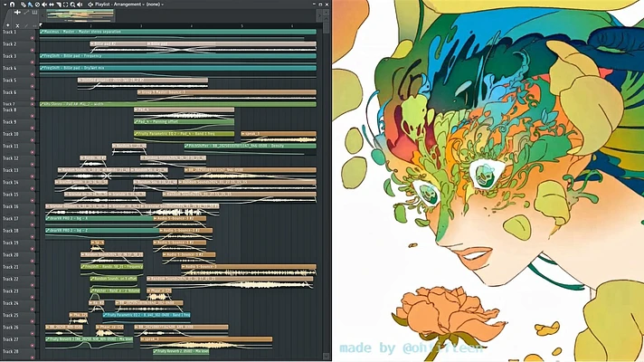Select the Paint brush tool
Screen dimensions: 644x362
pos(30,5)
